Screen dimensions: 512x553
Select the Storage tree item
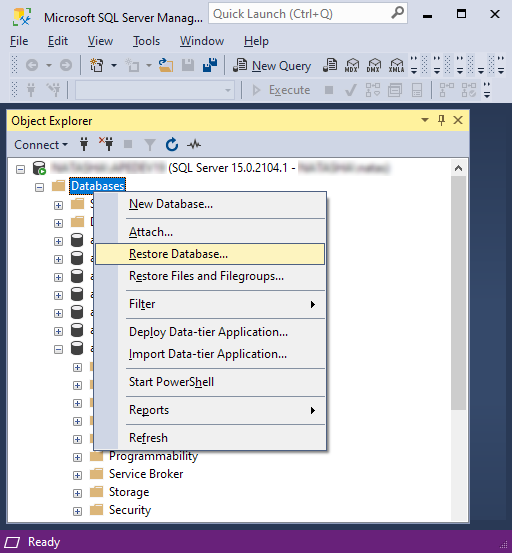129,492
